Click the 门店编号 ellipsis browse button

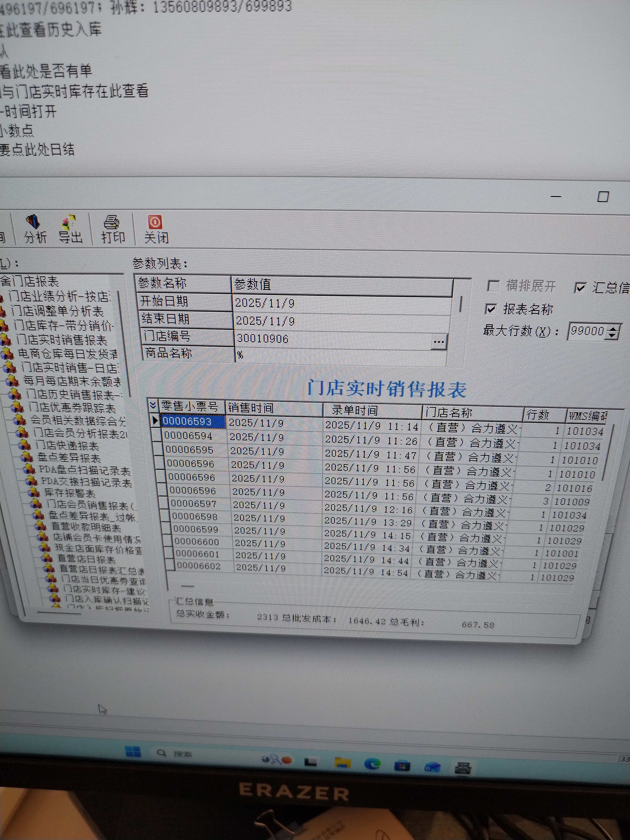point(439,341)
